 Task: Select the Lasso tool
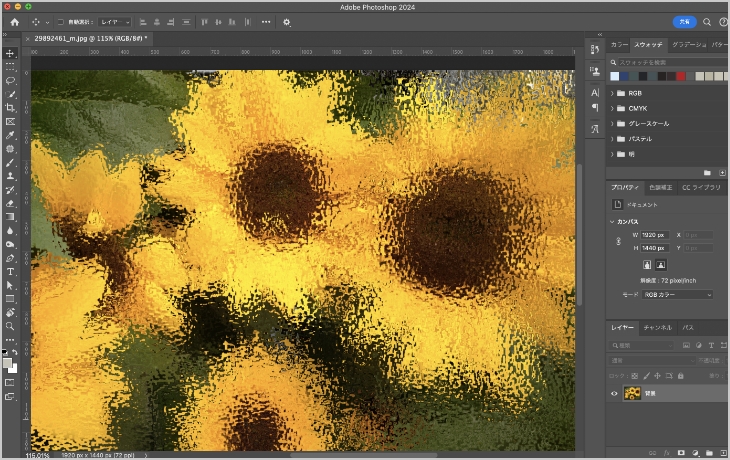click(10, 81)
